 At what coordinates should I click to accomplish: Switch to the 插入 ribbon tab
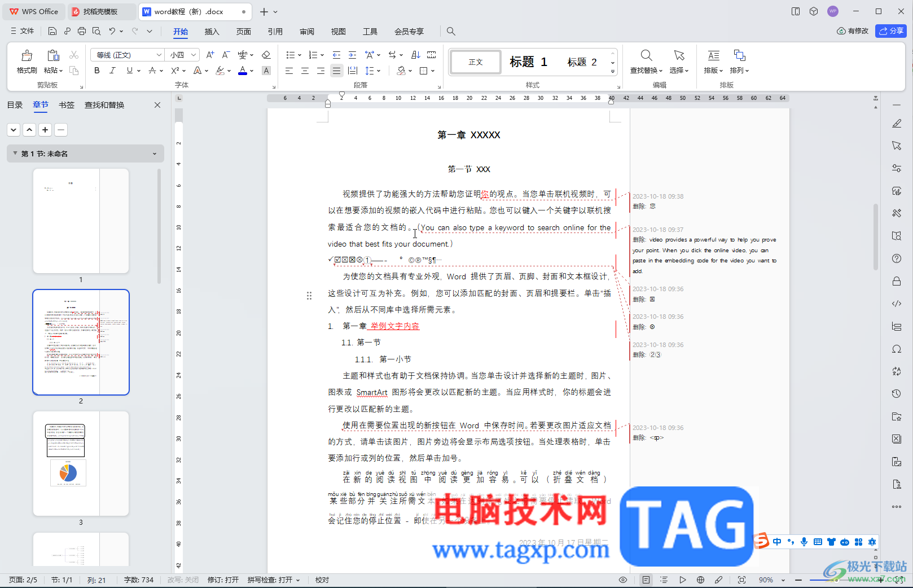212,32
